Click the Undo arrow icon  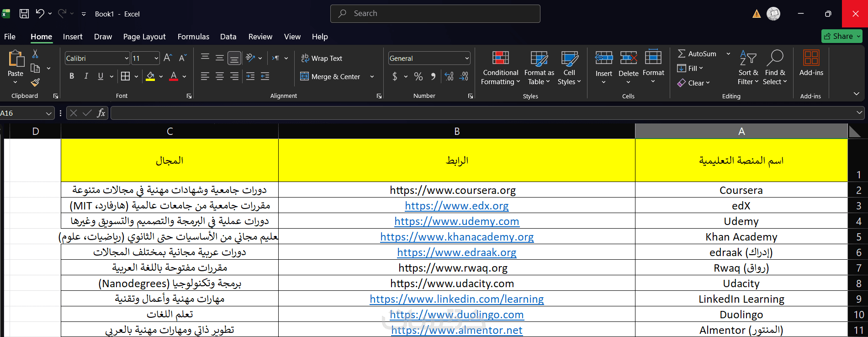pos(40,14)
